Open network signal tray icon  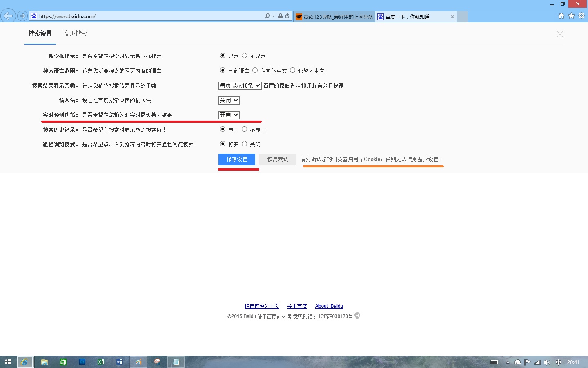(x=537, y=362)
